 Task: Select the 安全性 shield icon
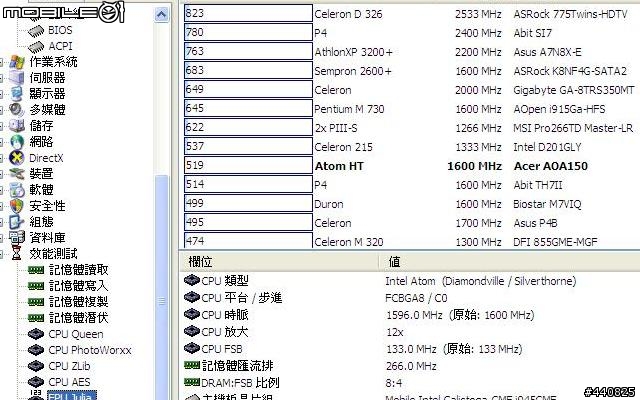pos(17,206)
